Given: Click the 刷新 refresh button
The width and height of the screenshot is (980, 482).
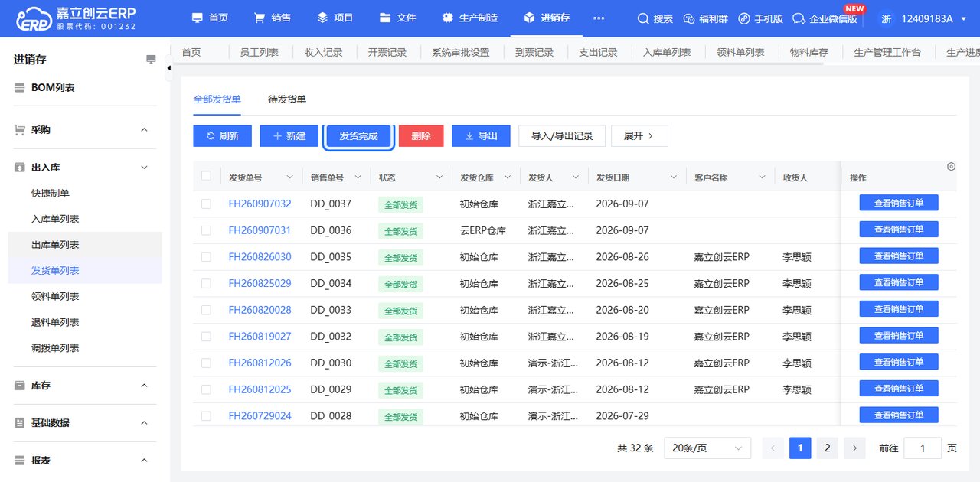Looking at the screenshot, I should point(222,136).
